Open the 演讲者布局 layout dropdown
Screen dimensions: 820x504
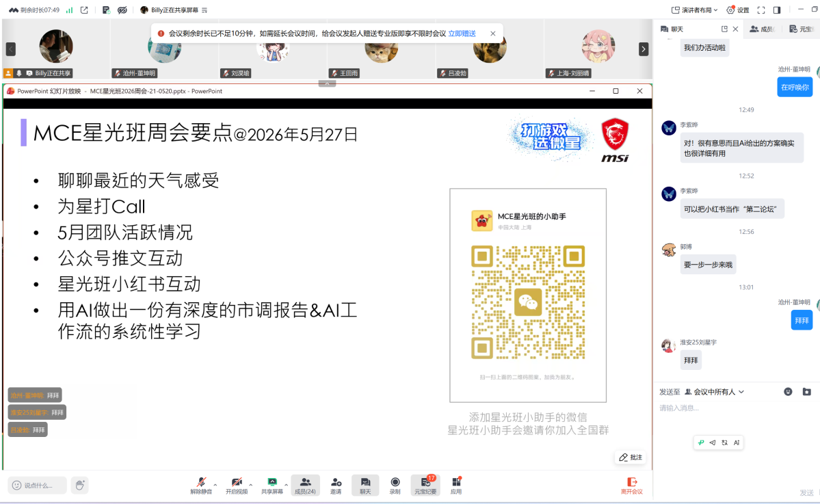[694, 10]
